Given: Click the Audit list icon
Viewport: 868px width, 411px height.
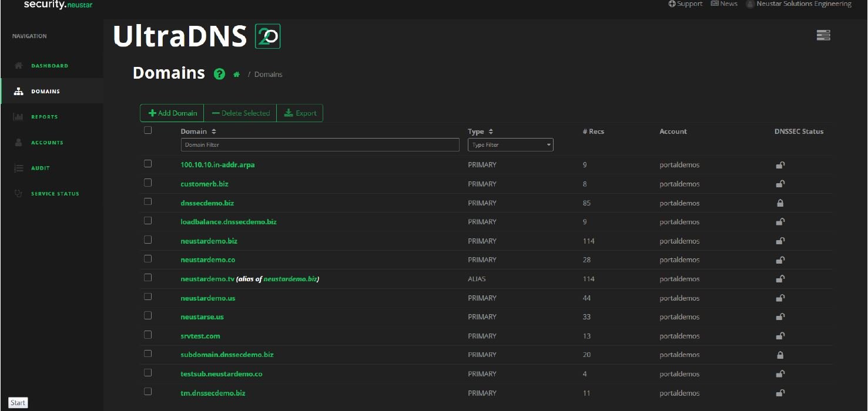Looking at the screenshot, I should click(x=18, y=168).
